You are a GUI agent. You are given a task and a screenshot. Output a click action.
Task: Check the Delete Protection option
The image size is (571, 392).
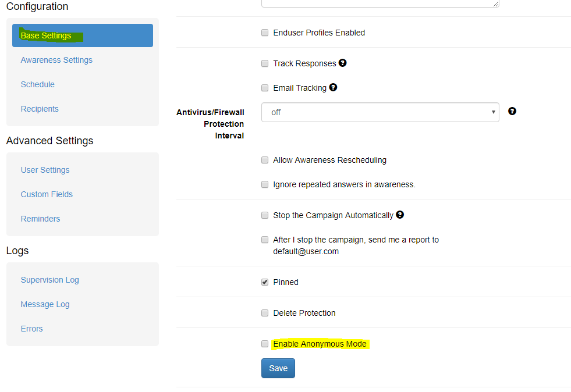coord(265,313)
